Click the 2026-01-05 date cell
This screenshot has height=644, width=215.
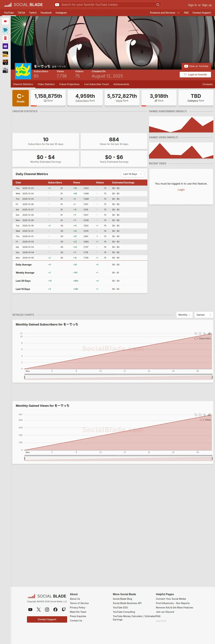[x=28, y=258]
